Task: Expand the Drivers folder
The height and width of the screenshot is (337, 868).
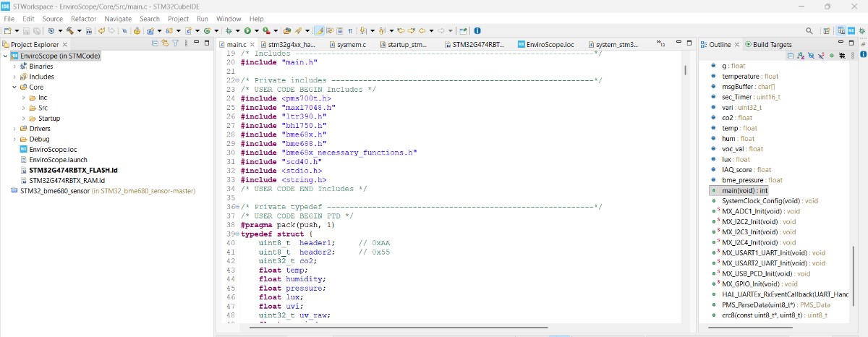Action: click(x=14, y=129)
